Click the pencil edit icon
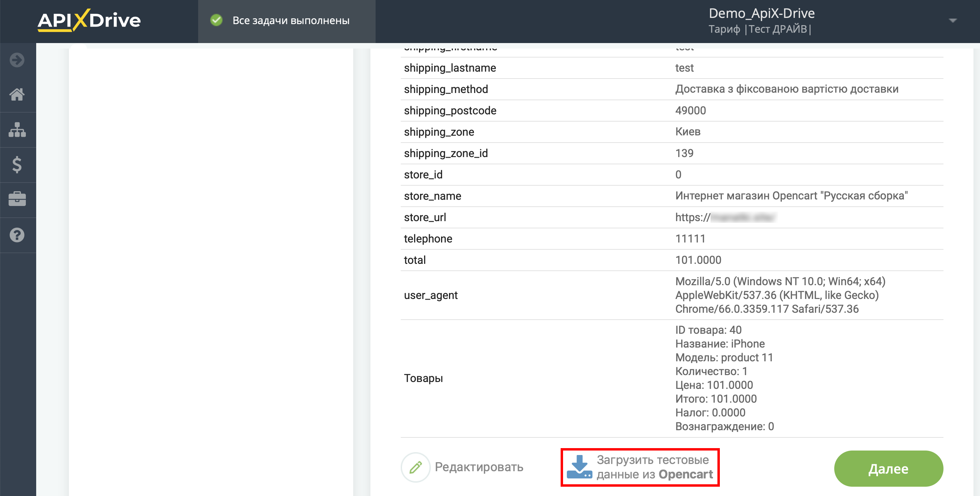This screenshot has height=496, width=980. [x=416, y=467]
